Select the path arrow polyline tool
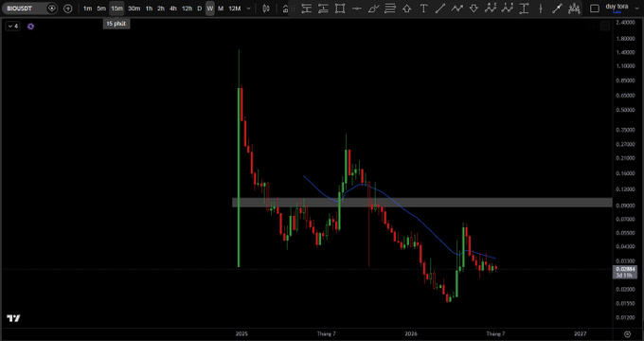 pos(456,9)
